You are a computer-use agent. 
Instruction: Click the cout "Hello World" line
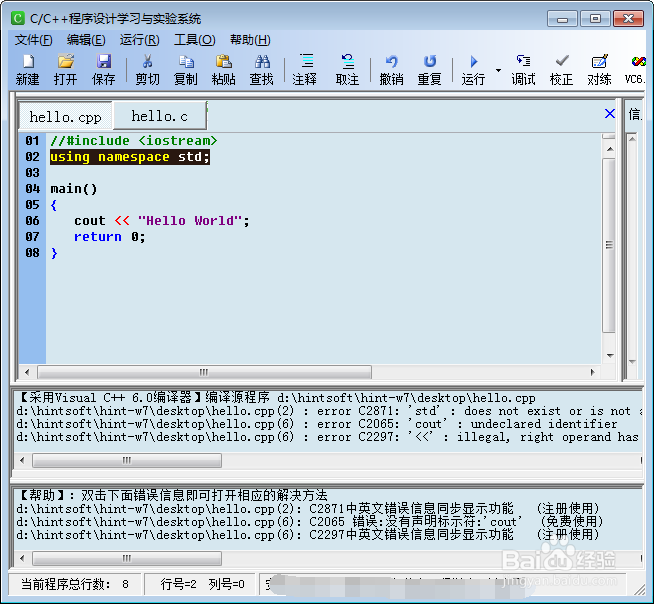coord(161,221)
